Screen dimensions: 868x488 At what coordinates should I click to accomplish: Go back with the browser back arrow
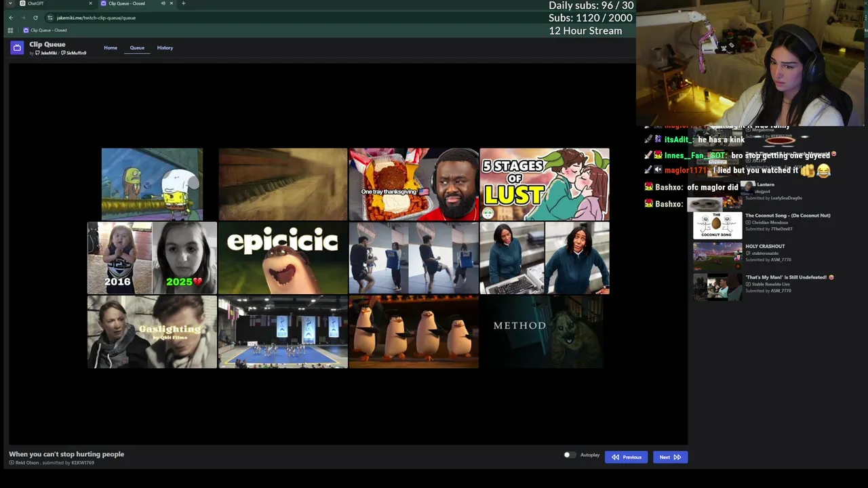click(11, 18)
